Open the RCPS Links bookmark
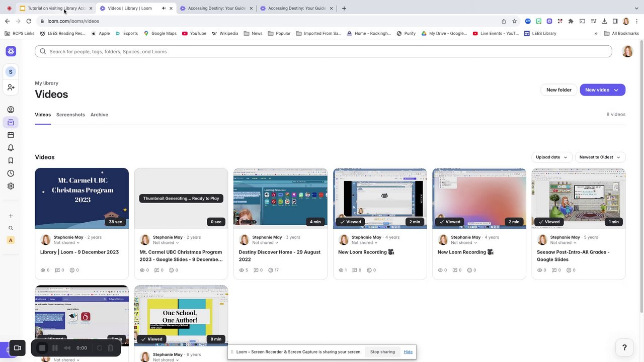This screenshot has height=362, width=644. pos(19,34)
